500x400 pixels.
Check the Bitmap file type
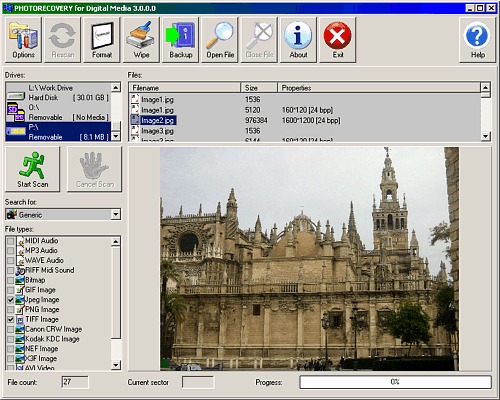(x=11, y=280)
